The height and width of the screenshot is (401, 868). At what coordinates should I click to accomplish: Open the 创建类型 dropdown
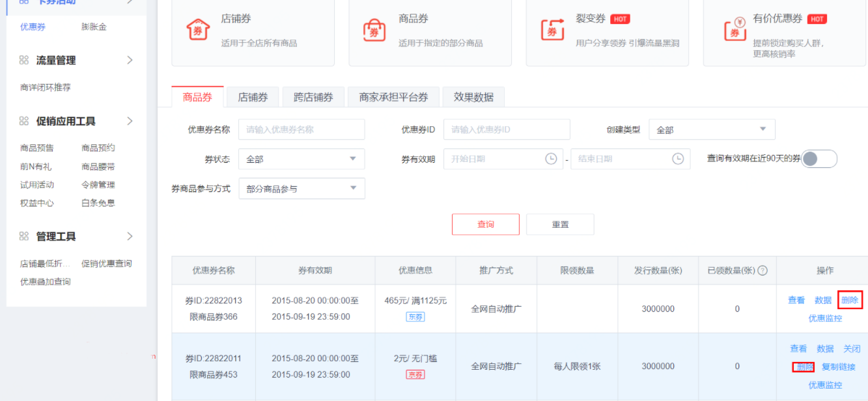(x=712, y=130)
